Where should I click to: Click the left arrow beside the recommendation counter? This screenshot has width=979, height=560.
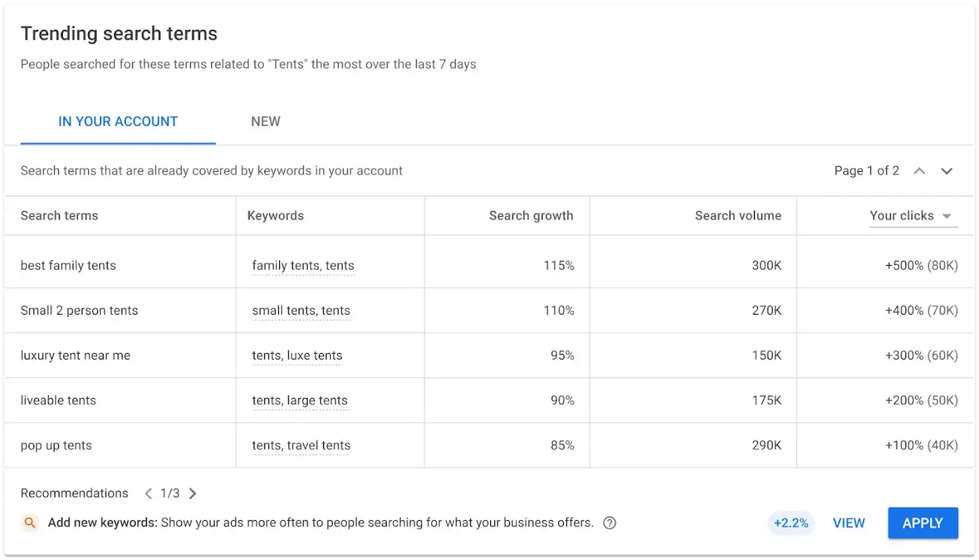tap(148, 493)
